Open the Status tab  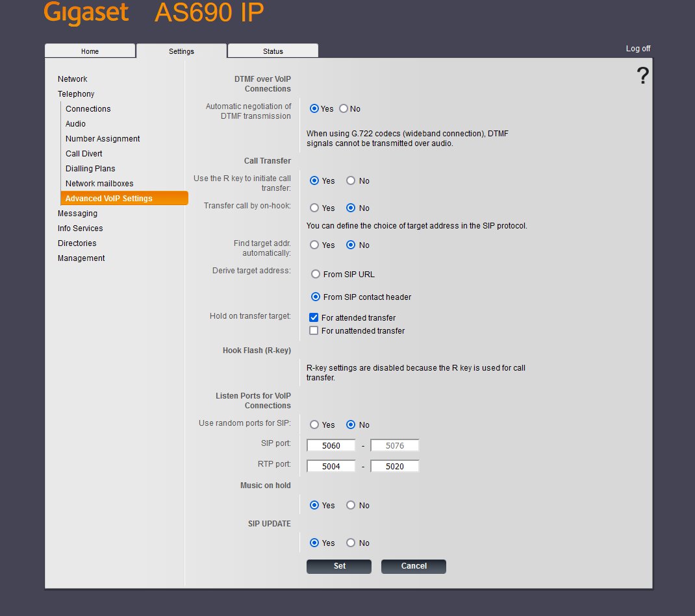pyautogui.click(x=273, y=51)
